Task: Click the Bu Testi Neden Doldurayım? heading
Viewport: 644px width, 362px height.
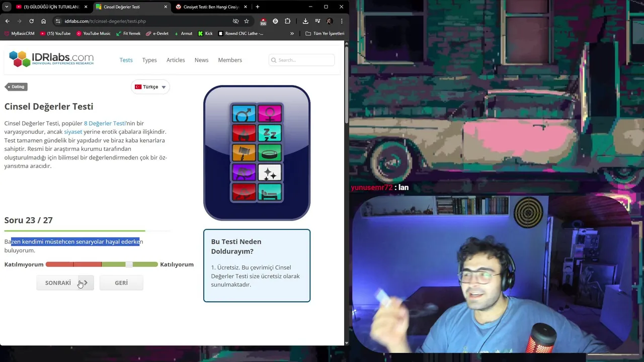Action: pos(236,246)
